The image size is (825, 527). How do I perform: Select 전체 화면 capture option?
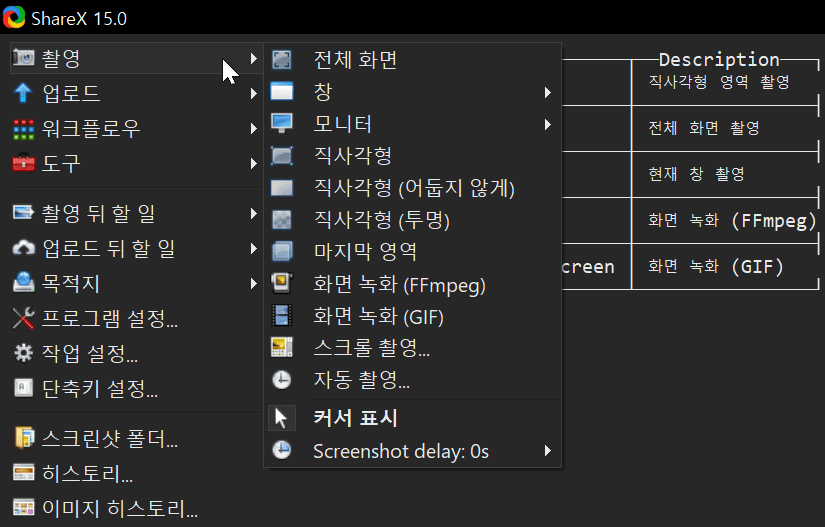tap(413, 59)
